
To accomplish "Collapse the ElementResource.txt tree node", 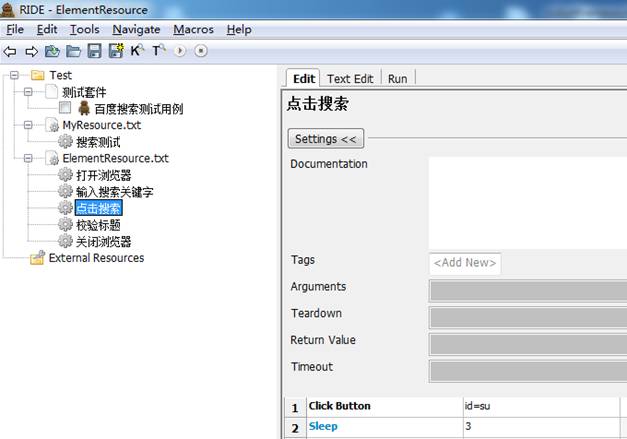I will click(x=28, y=158).
